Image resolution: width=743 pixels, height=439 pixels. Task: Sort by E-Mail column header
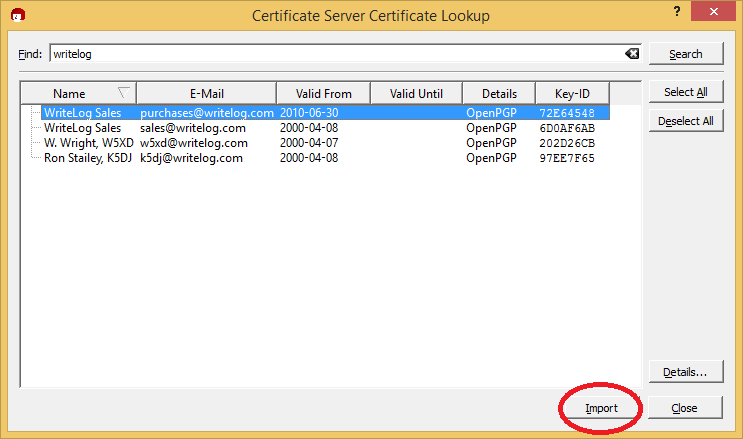[x=207, y=93]
